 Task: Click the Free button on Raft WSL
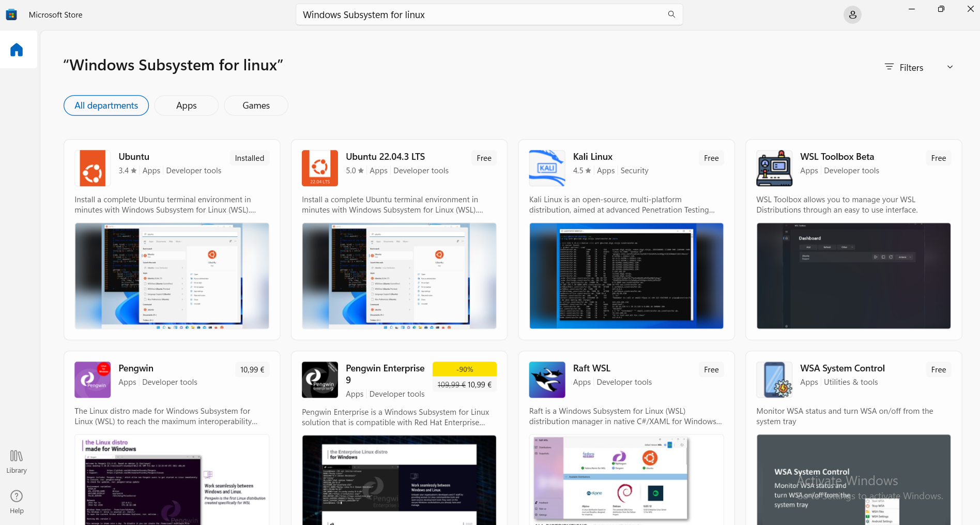point(711,370)
